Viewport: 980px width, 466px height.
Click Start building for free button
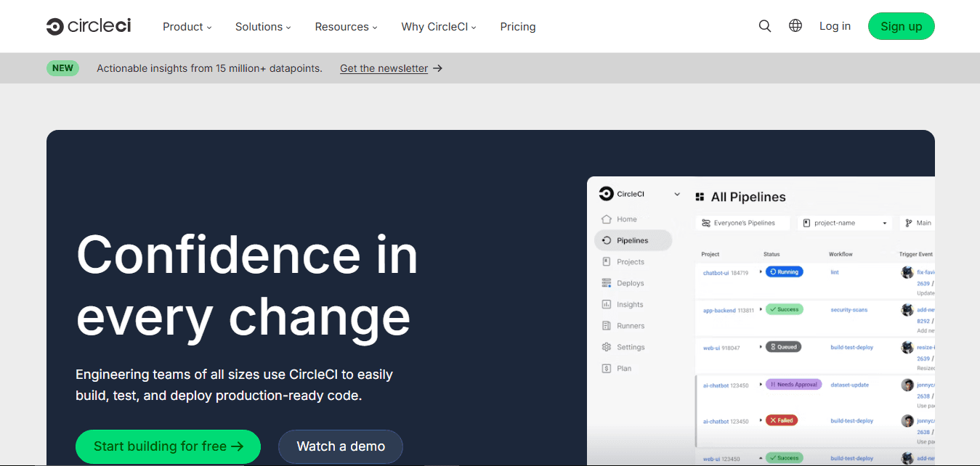168,446
